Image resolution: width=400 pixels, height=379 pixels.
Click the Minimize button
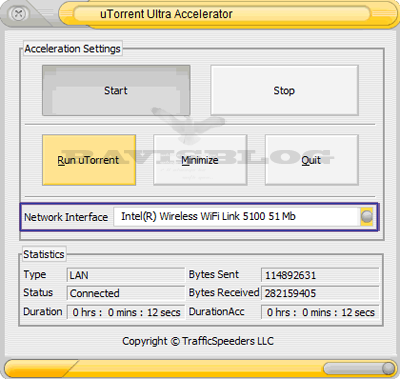click(200, 160)
